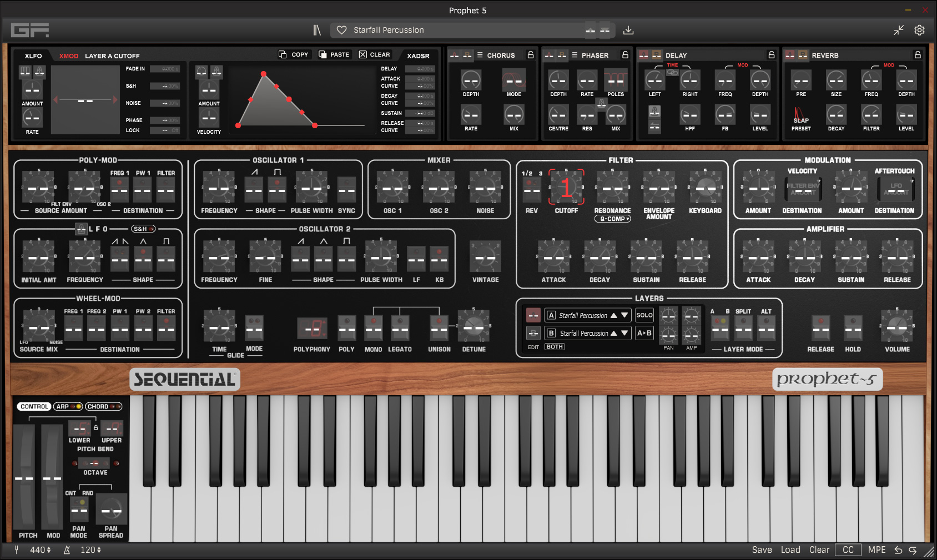Click the SOLO layer button
The image size is (937, 560).
644,315
